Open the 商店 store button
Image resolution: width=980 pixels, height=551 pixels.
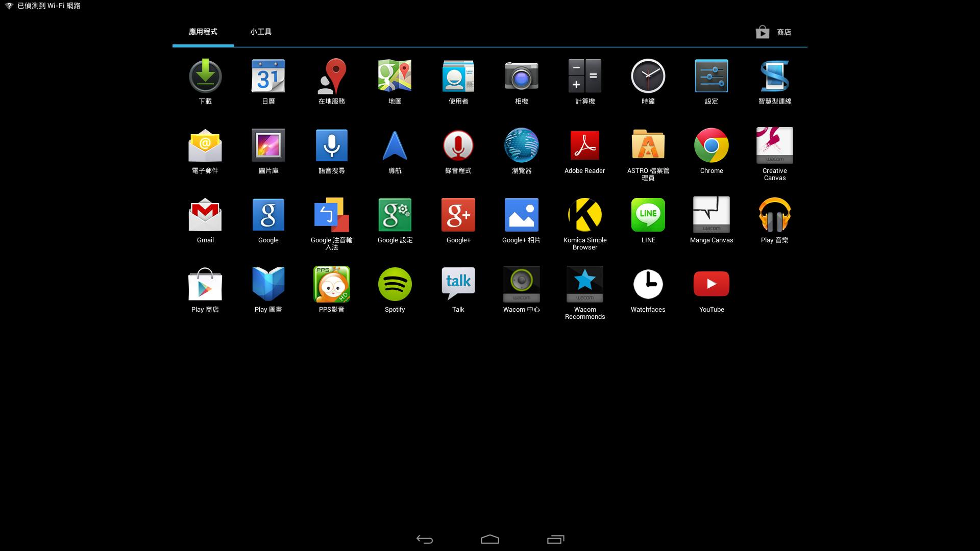click(773, 32)
